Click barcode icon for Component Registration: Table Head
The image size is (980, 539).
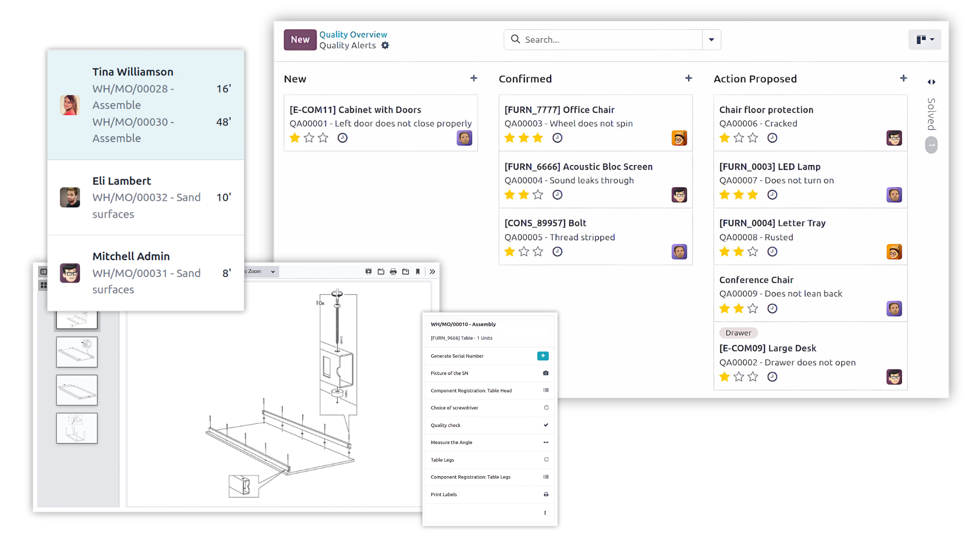(546, 391)
